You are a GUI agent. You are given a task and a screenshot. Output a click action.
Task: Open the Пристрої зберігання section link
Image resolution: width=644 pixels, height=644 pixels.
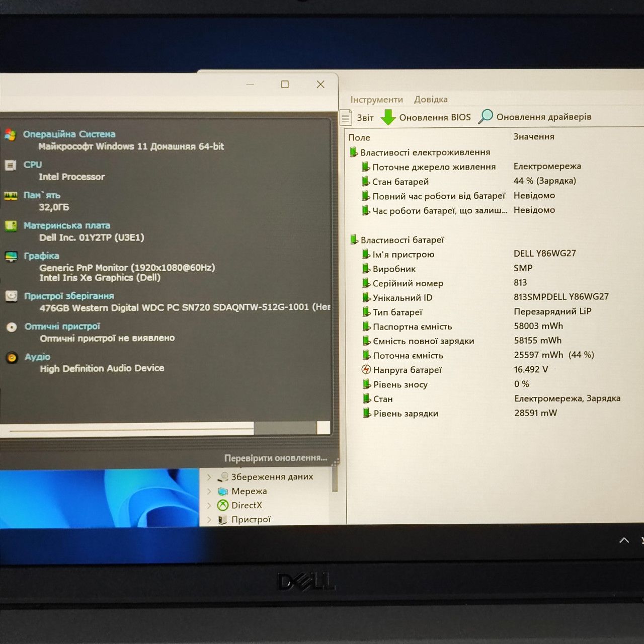[69, 296]
